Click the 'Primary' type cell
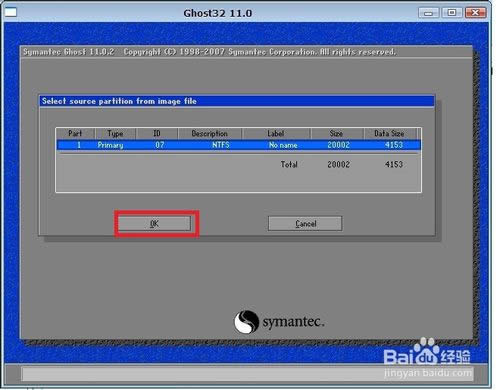The width and height of the screenshot is (500, 390). 110,145
